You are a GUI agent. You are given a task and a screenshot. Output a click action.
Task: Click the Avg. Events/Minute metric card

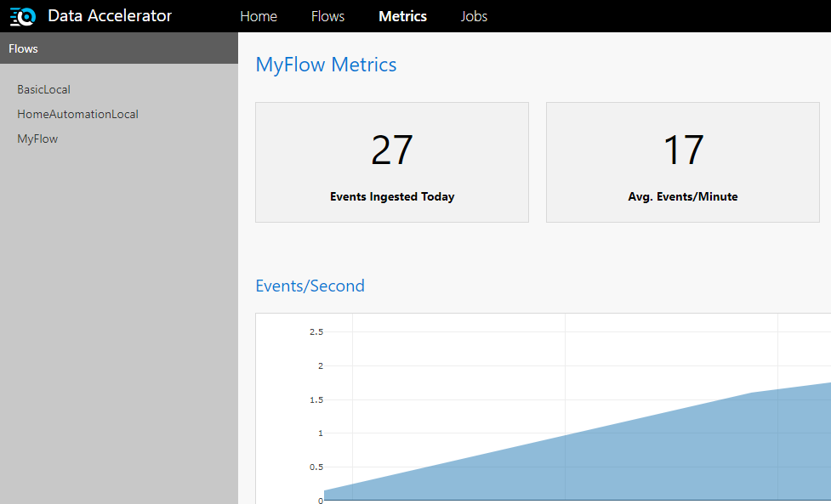682,161
